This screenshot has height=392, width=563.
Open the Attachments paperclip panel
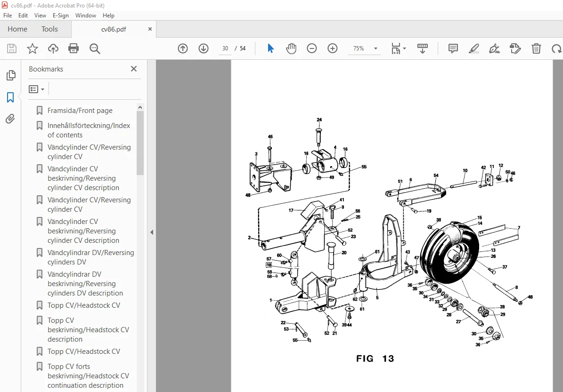point(10,119)
